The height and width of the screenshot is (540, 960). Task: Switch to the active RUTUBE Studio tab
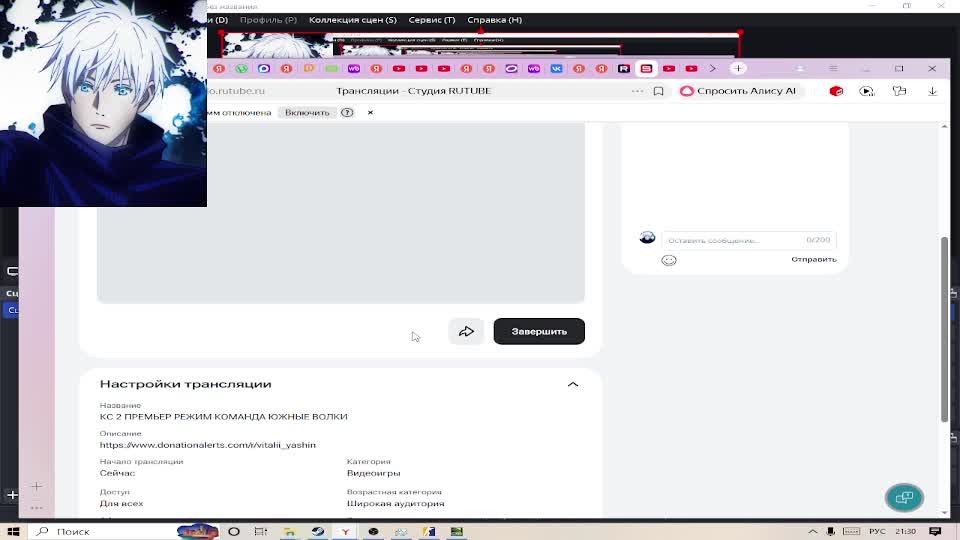tap(646, 69)
